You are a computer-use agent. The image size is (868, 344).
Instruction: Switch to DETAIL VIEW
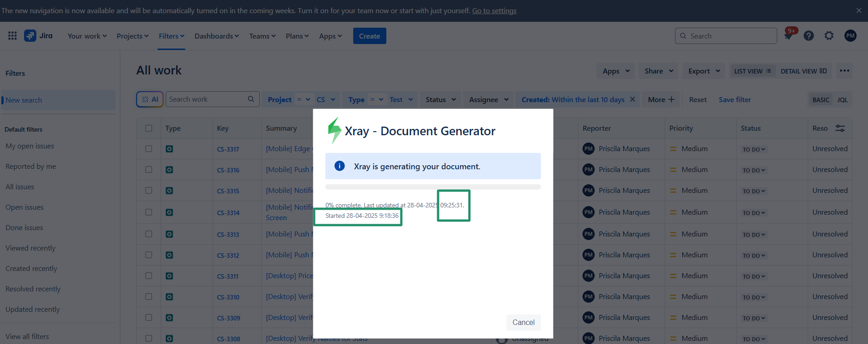tap(803, 71)
